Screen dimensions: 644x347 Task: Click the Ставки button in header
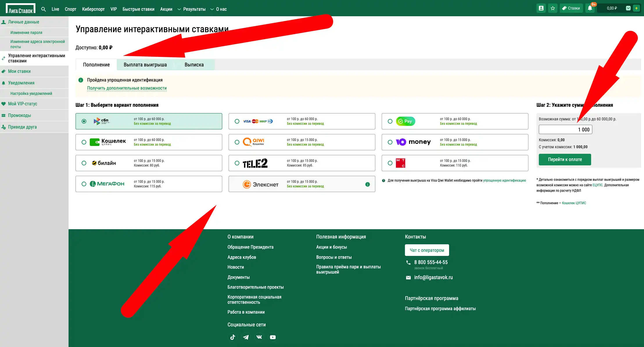coord(571,8)
